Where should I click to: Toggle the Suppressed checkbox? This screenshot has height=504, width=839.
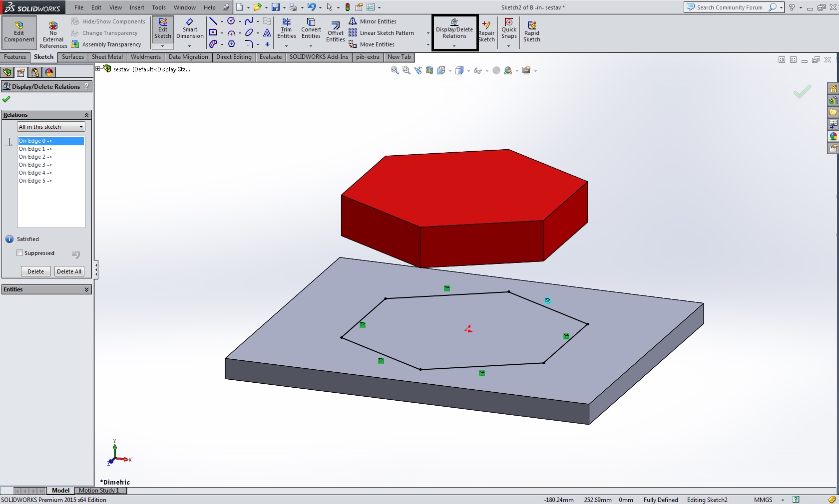coord(20,253)
